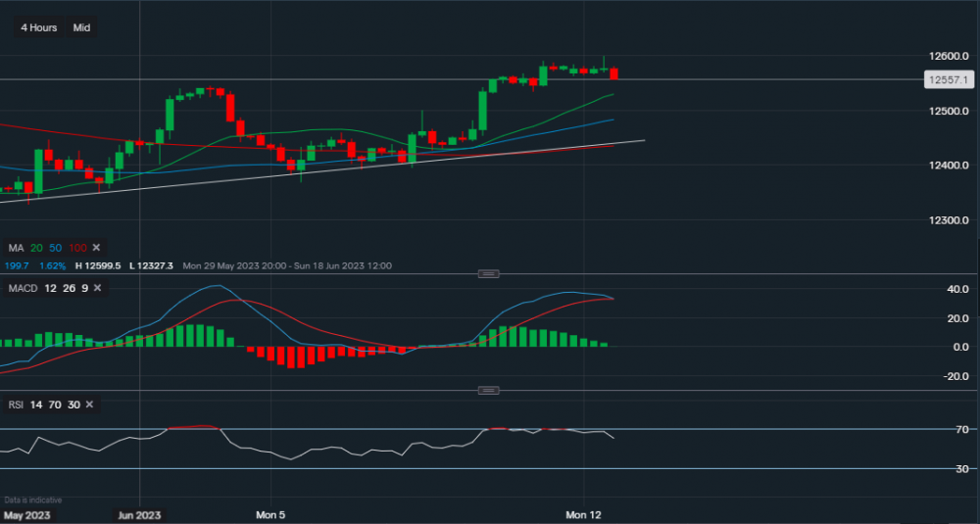Click the RSI indicator label
Image resolution: width=980 pixels, height=524 pixels.
pyautogui.click(x=15, y=405)
